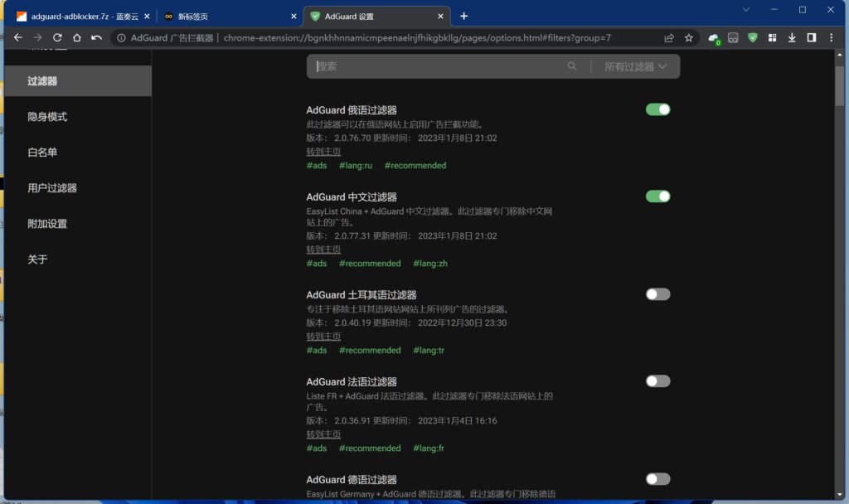Click the #lang:zh tag
The width and height of the screenshot is (849, 504).
430,264
